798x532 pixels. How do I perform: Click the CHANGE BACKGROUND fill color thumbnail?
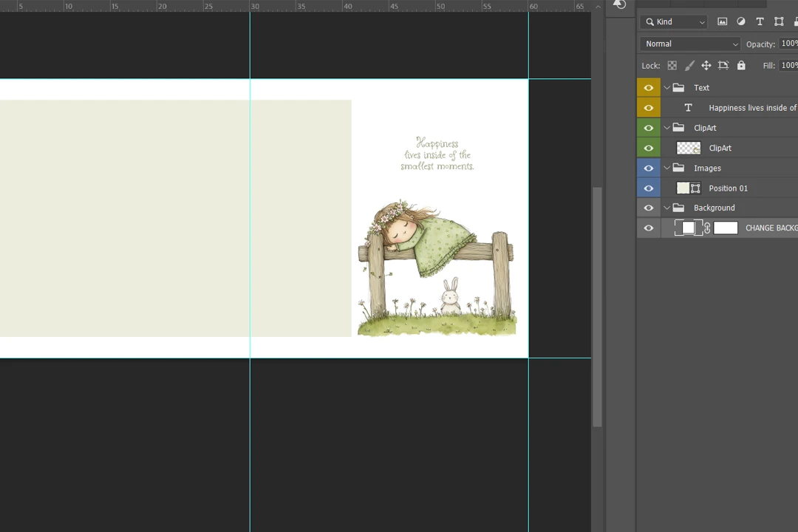689,228
